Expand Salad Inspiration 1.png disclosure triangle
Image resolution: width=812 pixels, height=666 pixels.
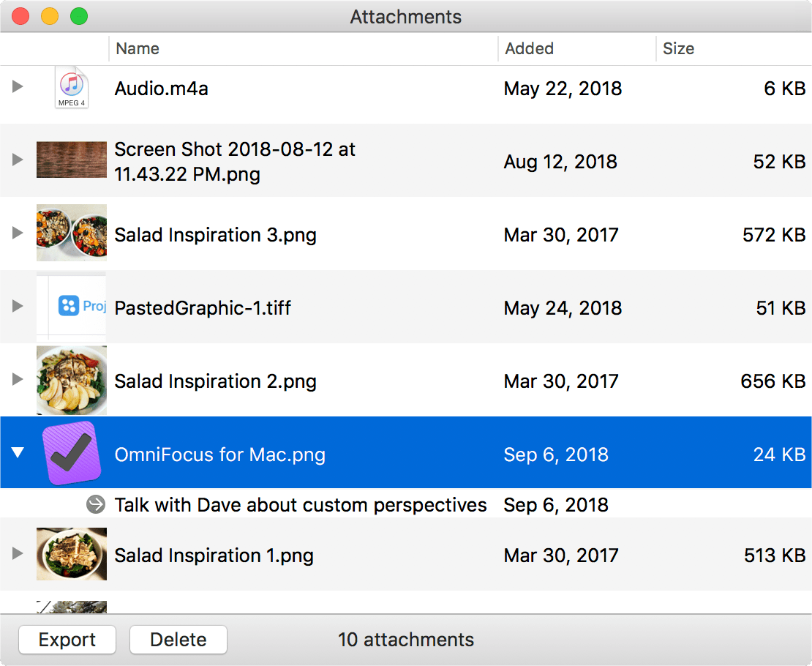(x=18, y=553)
